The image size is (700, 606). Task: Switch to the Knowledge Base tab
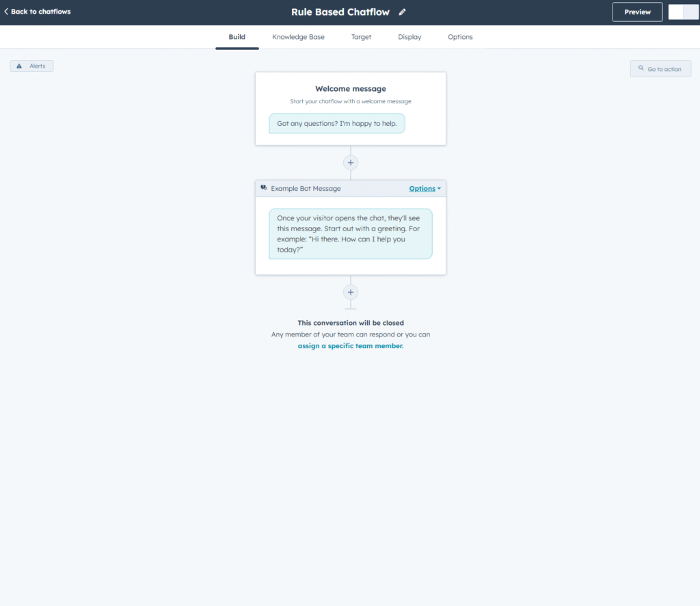[298, 37]
